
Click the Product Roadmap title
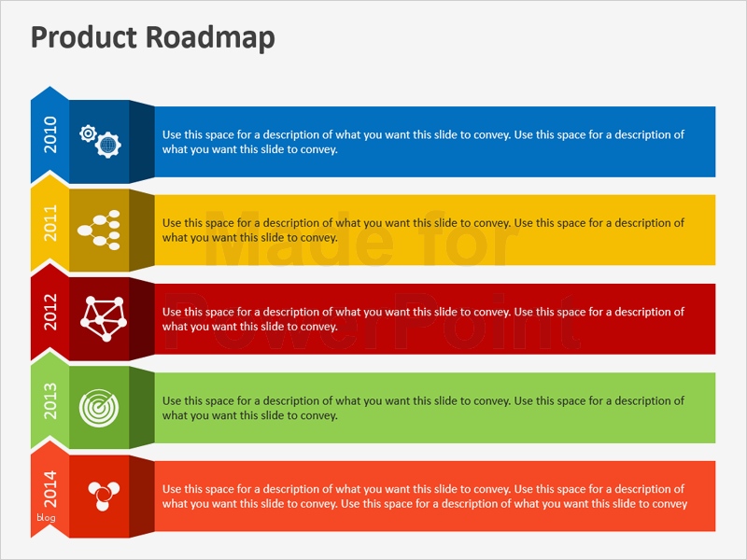[x=153, y=37]
